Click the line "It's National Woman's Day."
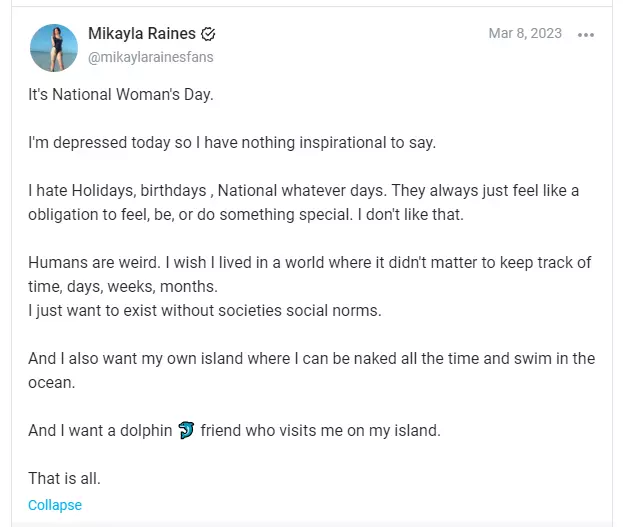The image size is (623, 527). click(x=121, y=95)
